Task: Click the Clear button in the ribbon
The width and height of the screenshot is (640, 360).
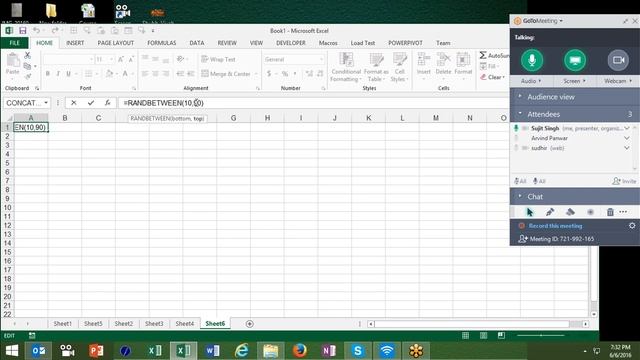Action: pos(493,77)
